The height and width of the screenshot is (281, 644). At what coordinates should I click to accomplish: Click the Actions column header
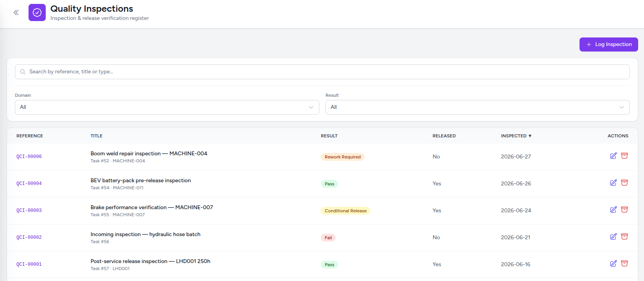(x=618, y=136)
